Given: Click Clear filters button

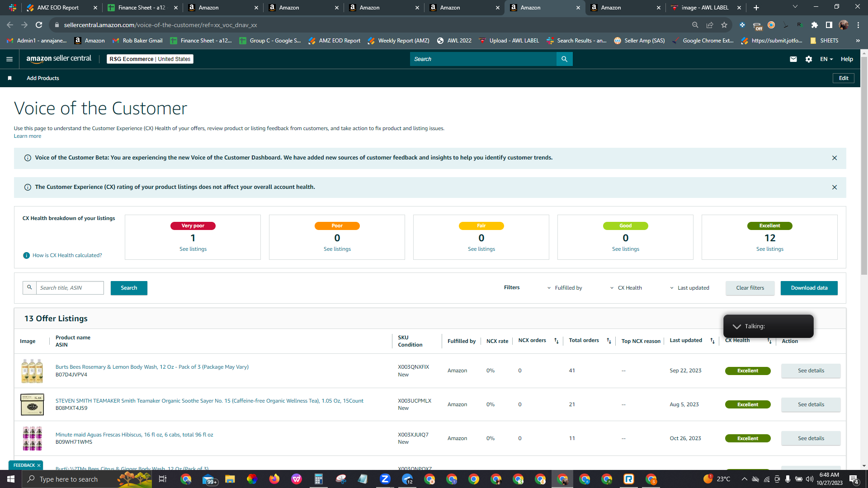Looking at the screenshot, I should [x=750, y=288].
